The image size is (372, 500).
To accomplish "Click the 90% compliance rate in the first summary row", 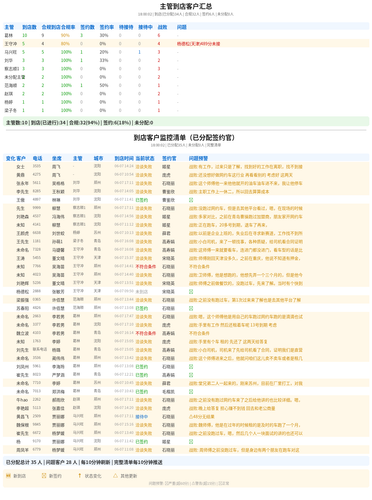I will click(x=65, y=35).
